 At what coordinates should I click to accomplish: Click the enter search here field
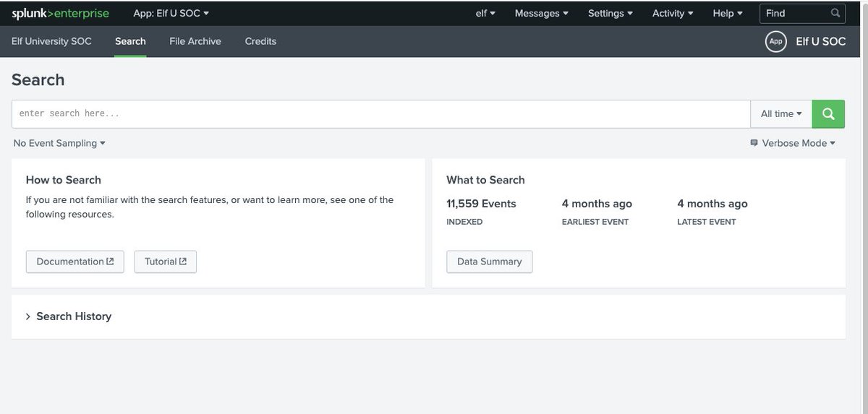tap(381, 114)
